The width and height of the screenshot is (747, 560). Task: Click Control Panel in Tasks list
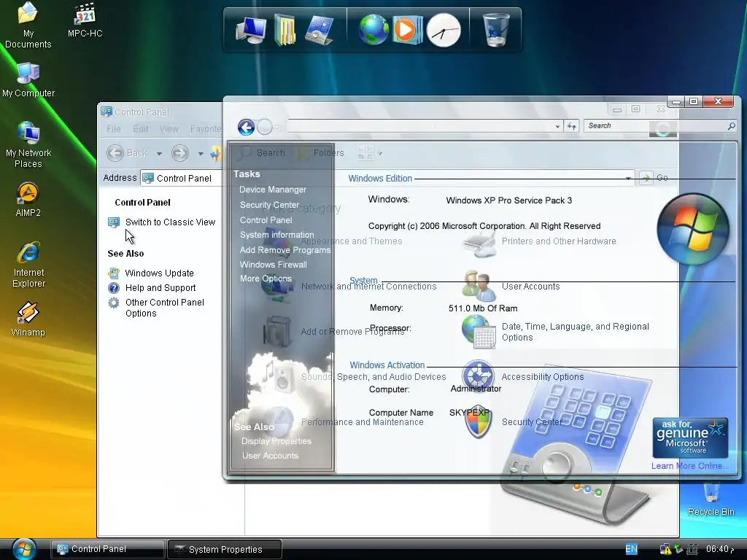coord(266,220)
